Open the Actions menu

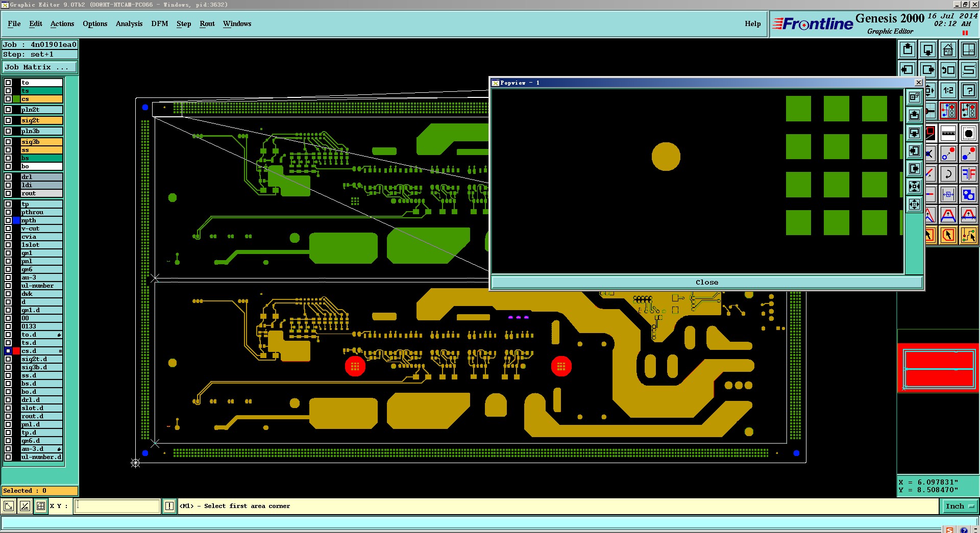click(62, 23)
